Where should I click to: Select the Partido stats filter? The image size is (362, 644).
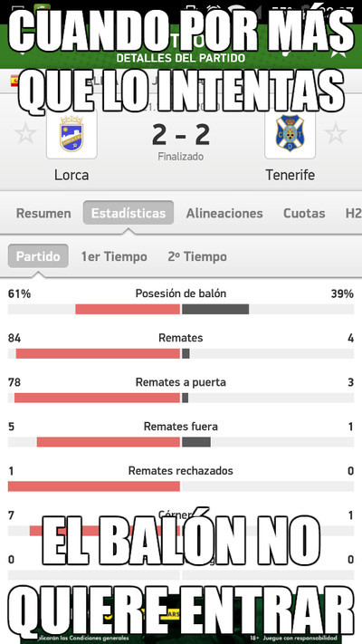pyautogui.click(x=38, y=256)
